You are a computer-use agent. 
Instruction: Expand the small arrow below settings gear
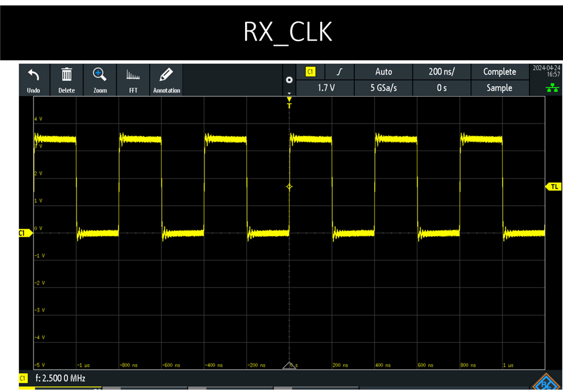289,93
